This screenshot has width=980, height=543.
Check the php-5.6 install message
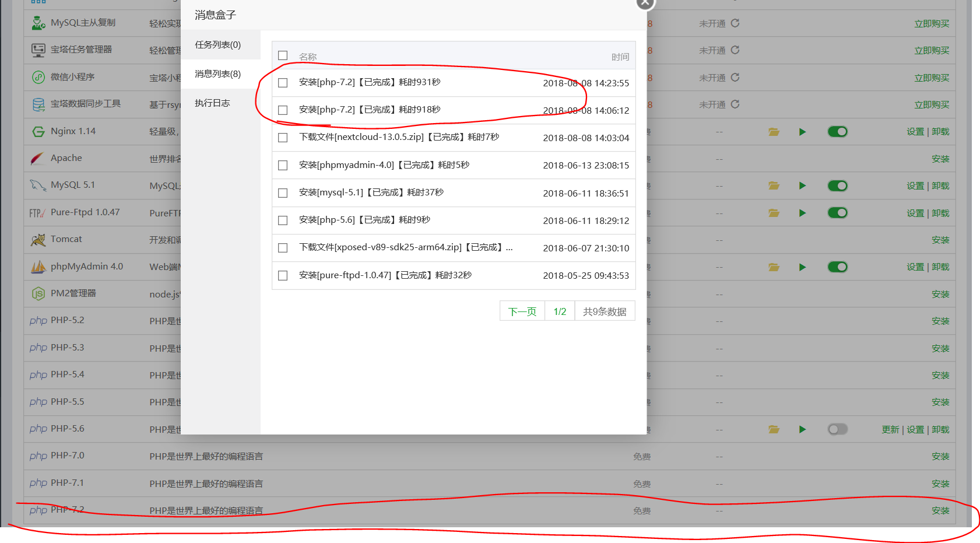point(283,220)
